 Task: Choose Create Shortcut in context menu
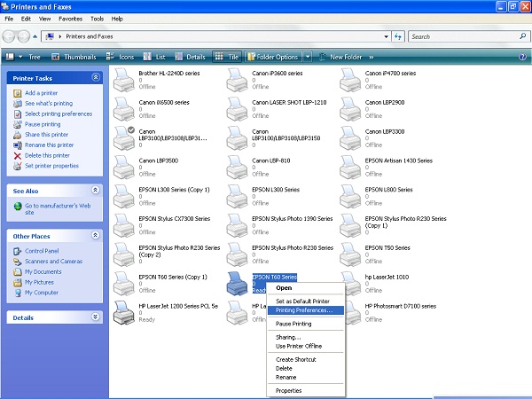click(x=306, y=359)
